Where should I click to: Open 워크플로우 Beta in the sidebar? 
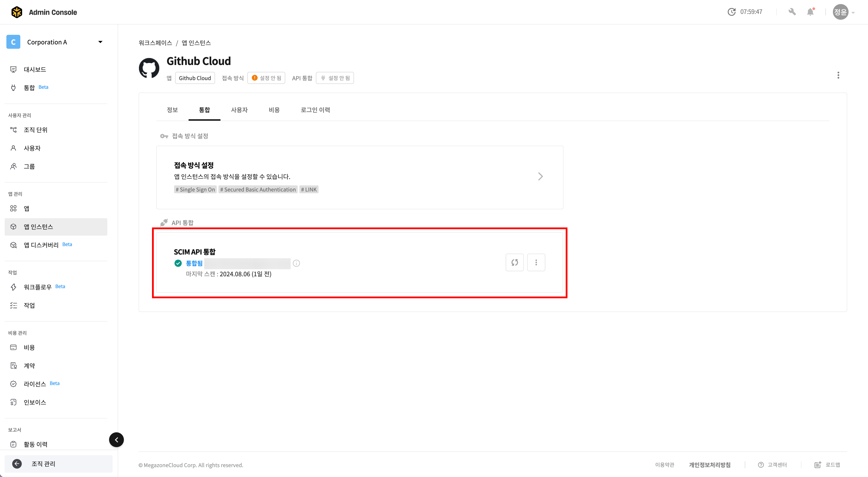56,287
